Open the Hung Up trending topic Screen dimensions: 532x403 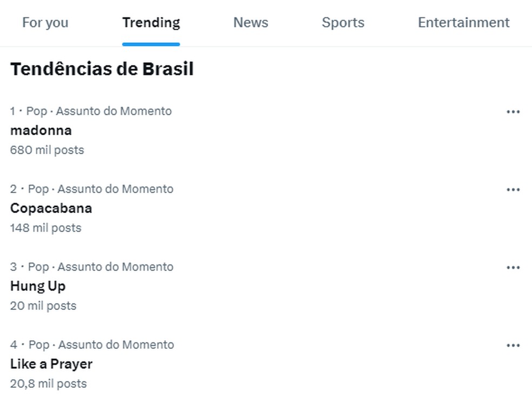pyautogui.click(x=38, y=286)
